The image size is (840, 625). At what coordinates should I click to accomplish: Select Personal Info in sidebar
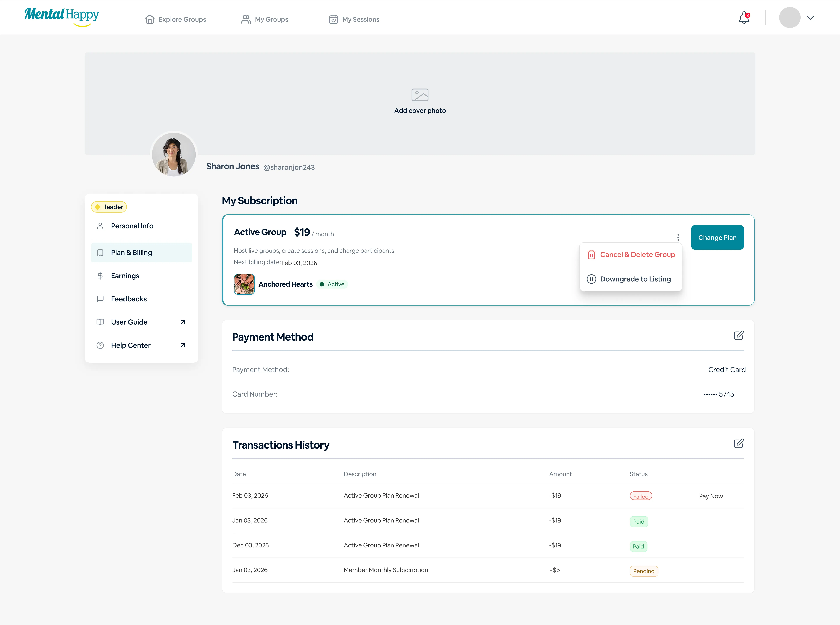(x=141, y=226)
